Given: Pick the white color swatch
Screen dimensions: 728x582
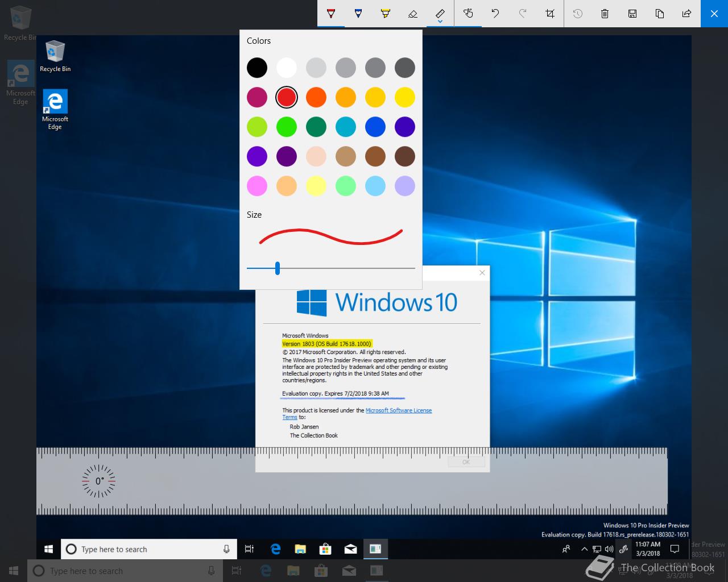Looking at the screenshot, I should 287,68.
